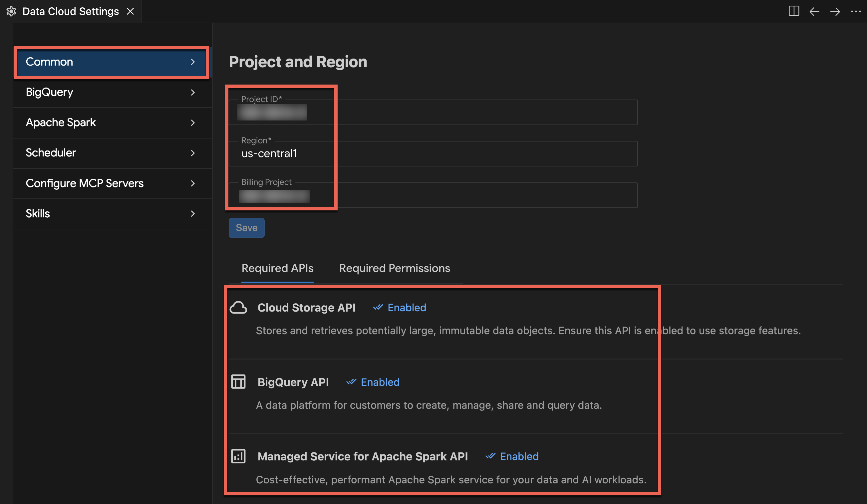
Task: Click the Project and Region heading
Action: 298,62
